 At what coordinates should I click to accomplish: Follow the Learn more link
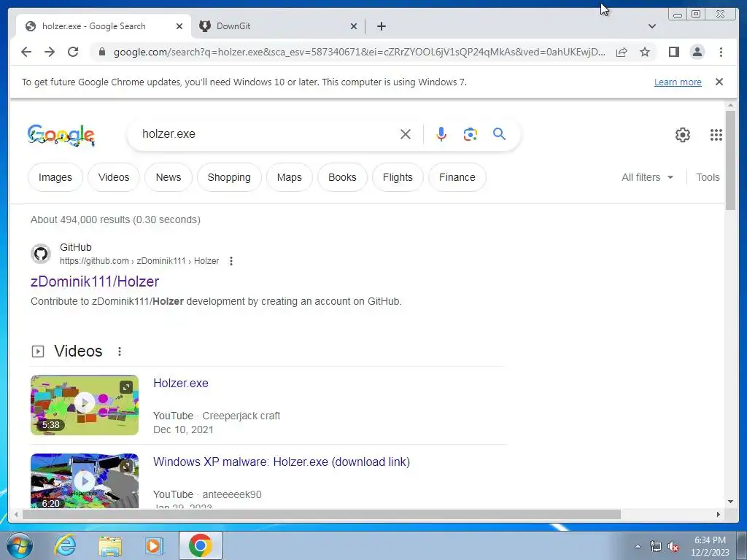pyautogui.click(x=678, y=82)
